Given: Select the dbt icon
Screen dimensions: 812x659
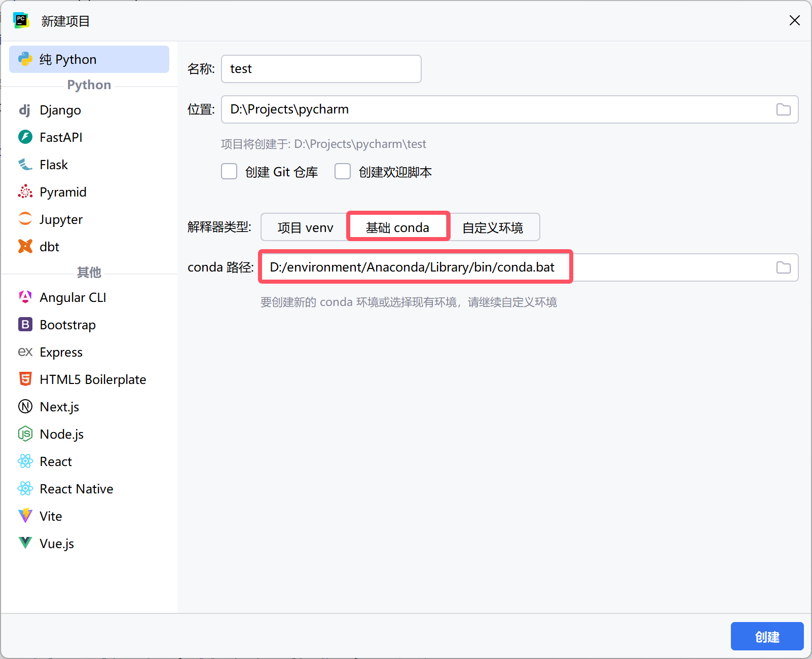Looking at the screenshot, I should [x=25, y=246].
